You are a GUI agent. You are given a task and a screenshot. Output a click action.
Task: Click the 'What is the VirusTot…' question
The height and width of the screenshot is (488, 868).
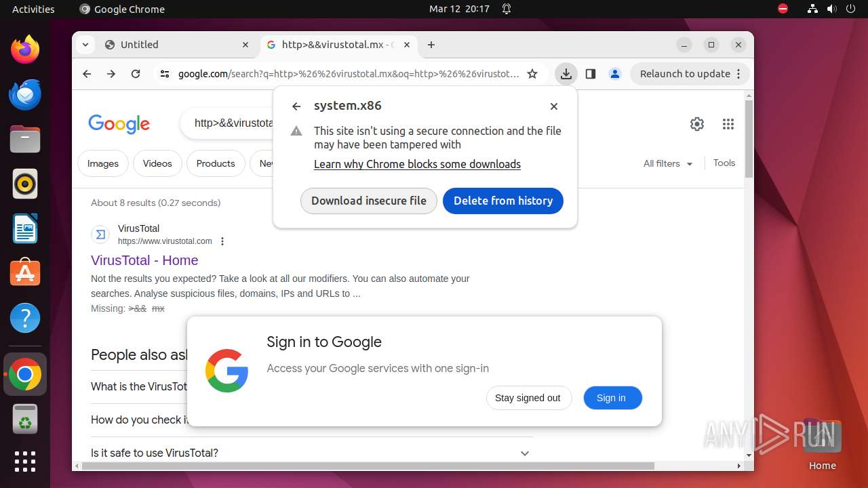pos(139,386)
